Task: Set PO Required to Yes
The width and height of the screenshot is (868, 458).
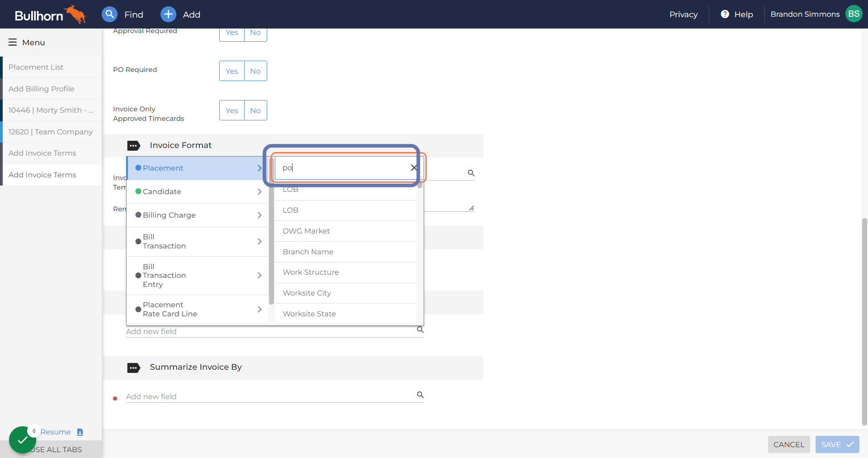Action: pos(231,71)
